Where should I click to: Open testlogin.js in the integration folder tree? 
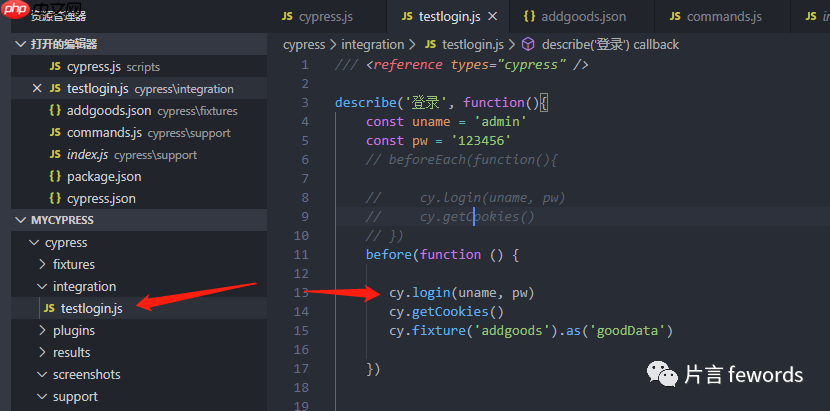(x=91, y=309)
